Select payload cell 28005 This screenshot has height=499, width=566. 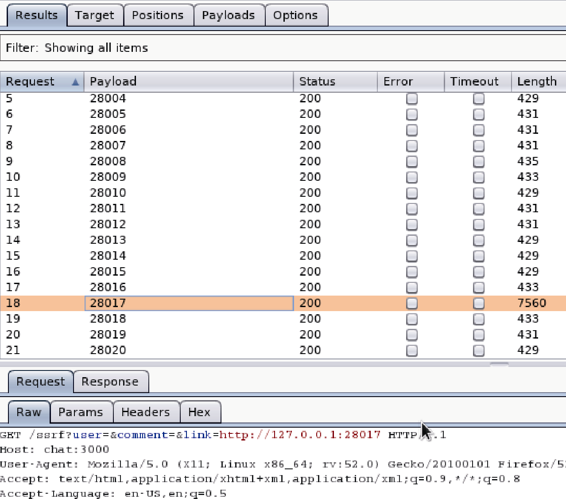[189, 114]
